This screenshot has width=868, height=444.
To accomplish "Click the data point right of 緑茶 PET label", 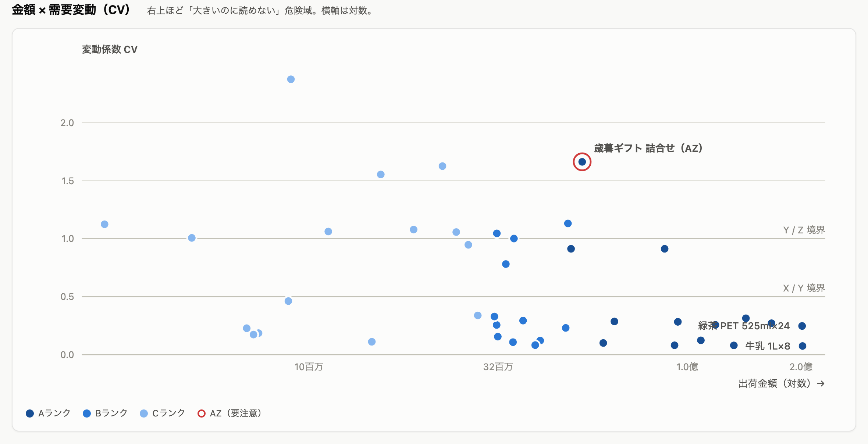I will pos(802,326).
